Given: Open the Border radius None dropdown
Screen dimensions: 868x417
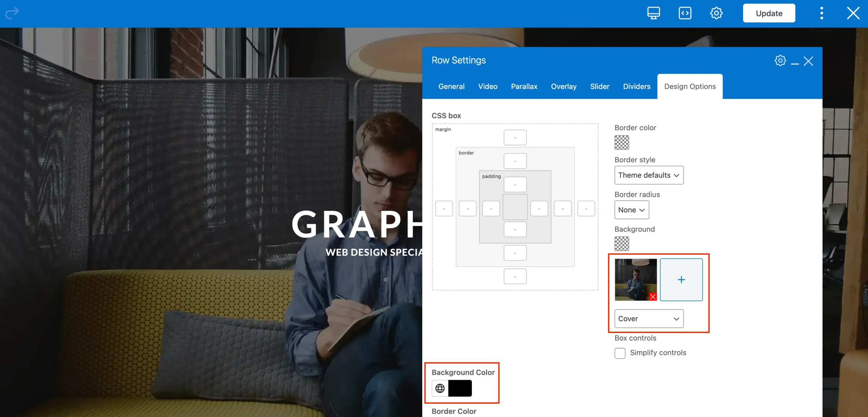Looking at the screenshot, I should (631, 210).
